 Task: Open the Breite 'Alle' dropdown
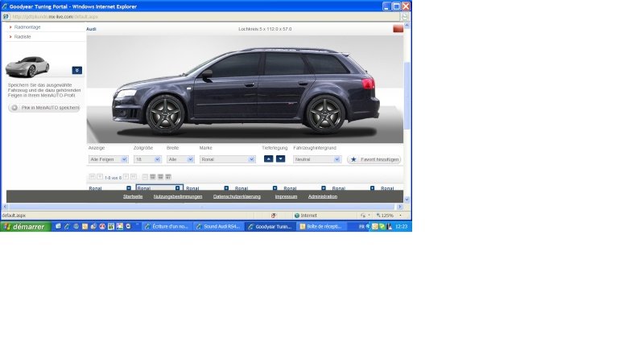pos(180,159)
